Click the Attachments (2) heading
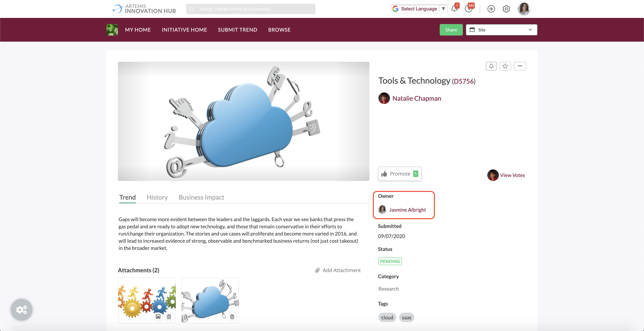 [x=139, y=270]
